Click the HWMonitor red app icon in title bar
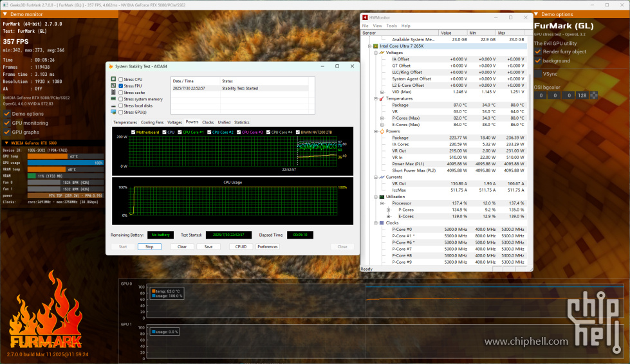The width and height of the screenshot is (630, 364). [x=365, y=17]
